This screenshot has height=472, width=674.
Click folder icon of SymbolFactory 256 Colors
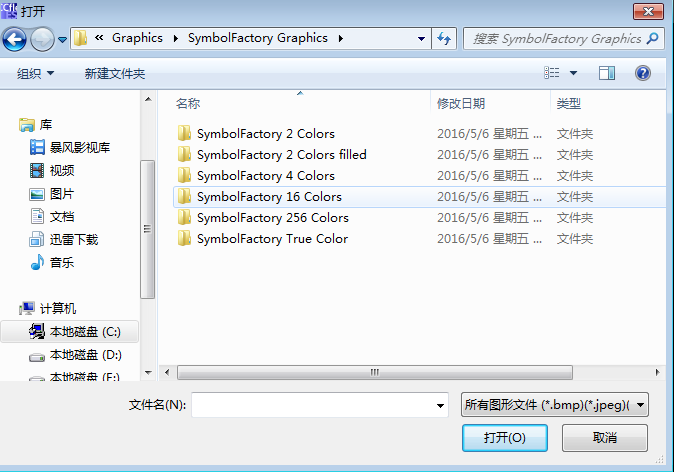click(184, 218)
